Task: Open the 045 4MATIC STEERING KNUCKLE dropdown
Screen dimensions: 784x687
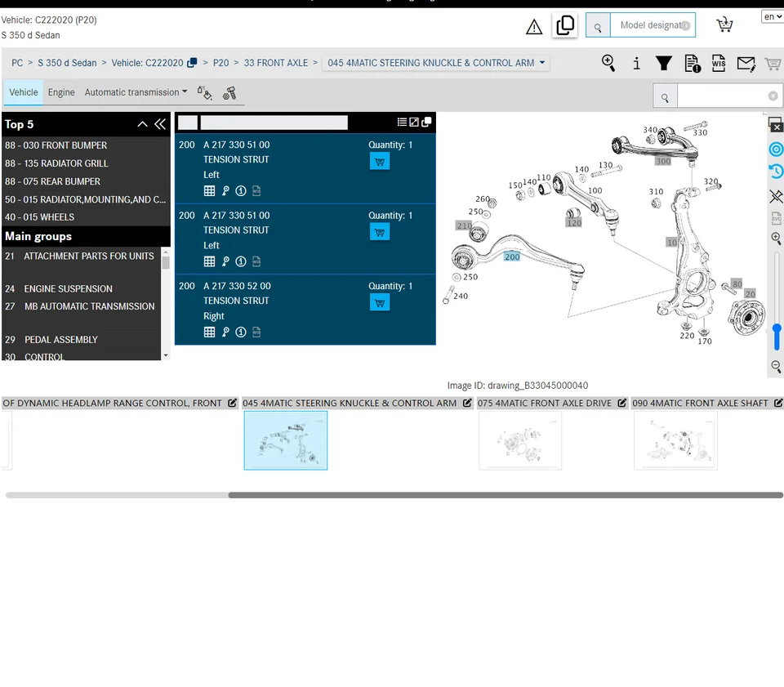Action: (435, 63)
